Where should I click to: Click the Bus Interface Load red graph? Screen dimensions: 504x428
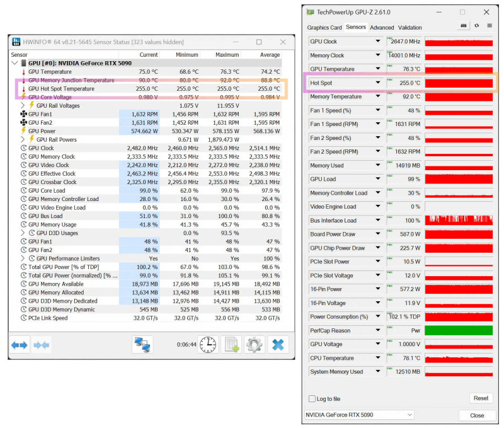459,220
